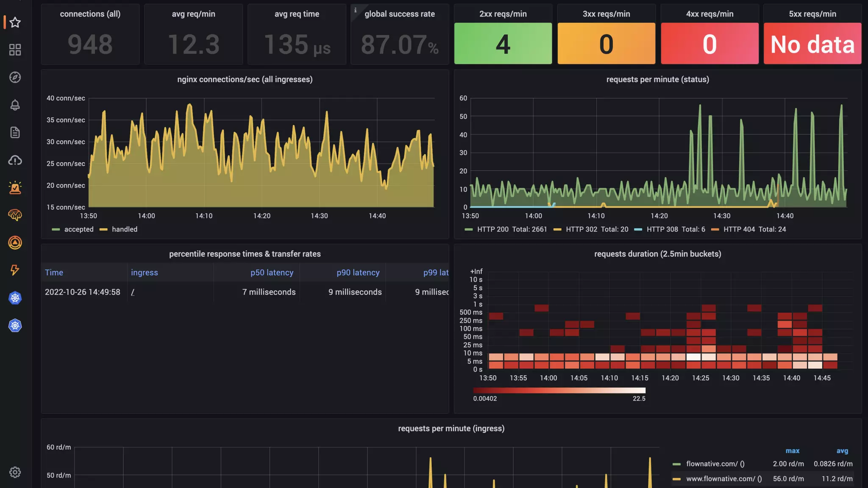Sort legend by avg column header
868x488 pixels.
(842, 451)
